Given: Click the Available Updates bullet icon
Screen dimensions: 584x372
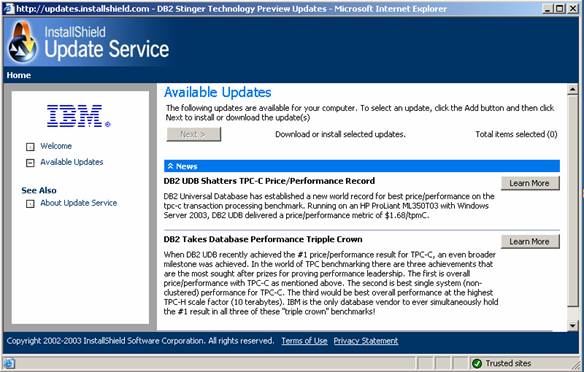Looking at the screenshot, I should click(x=30, y=163).
